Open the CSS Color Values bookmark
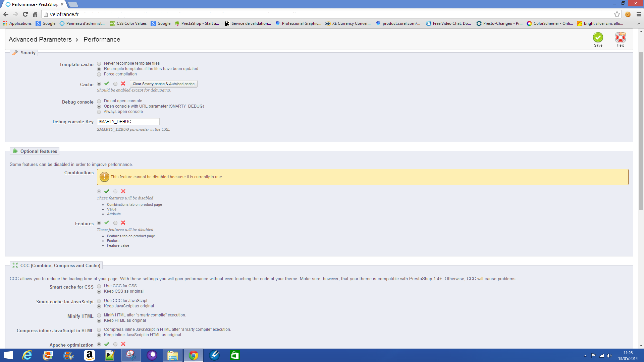Image resolution: width=644 pixels, height=362 pixels. click(128, 23)
